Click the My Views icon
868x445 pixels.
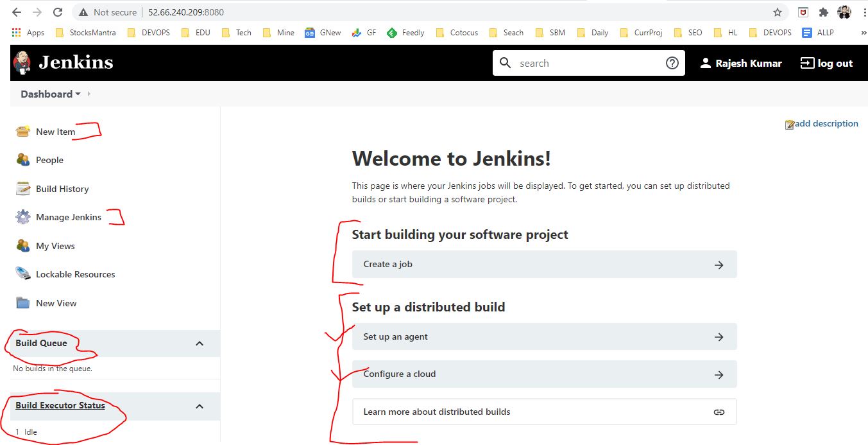23,246
